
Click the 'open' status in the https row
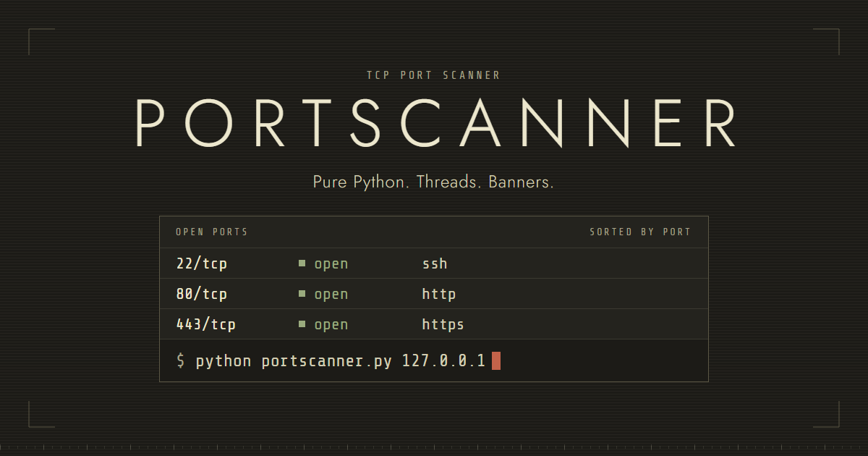coord(331,325)
